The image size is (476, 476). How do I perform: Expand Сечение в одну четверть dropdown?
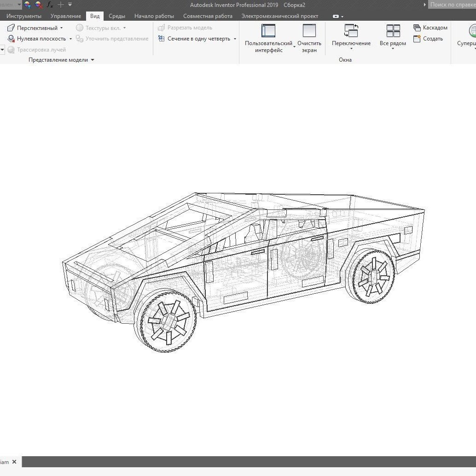(235, 39)
